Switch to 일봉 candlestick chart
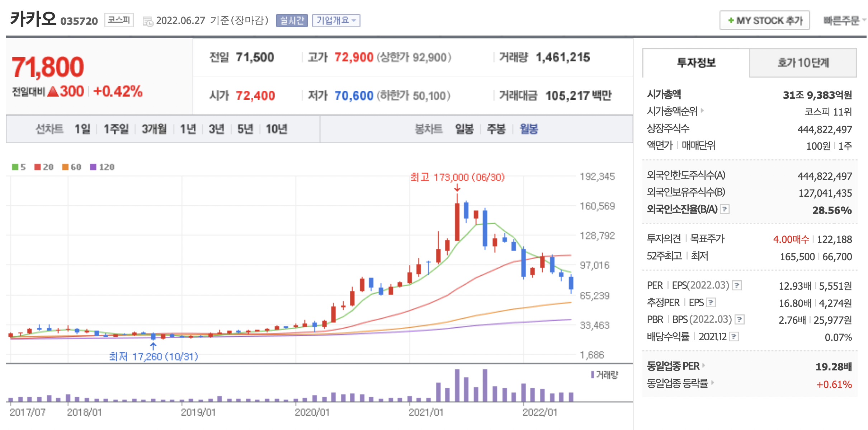This screenshot has width=868, height=430. tap(464, 129)
